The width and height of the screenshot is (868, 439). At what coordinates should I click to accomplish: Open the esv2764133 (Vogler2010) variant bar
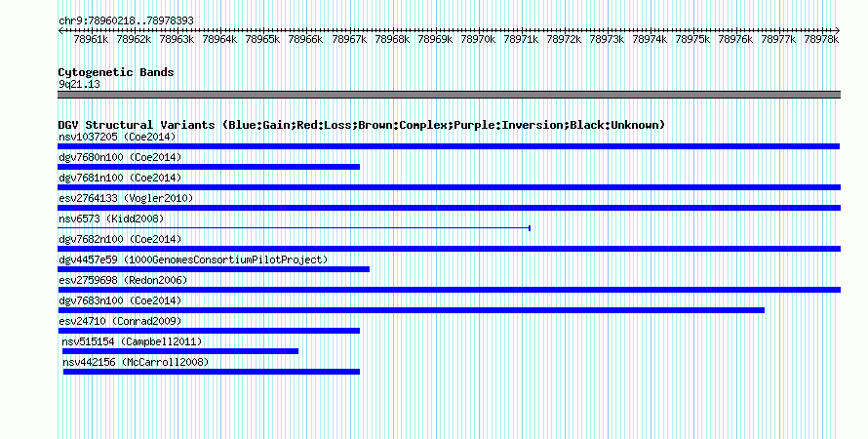click(x=449, y=208)
